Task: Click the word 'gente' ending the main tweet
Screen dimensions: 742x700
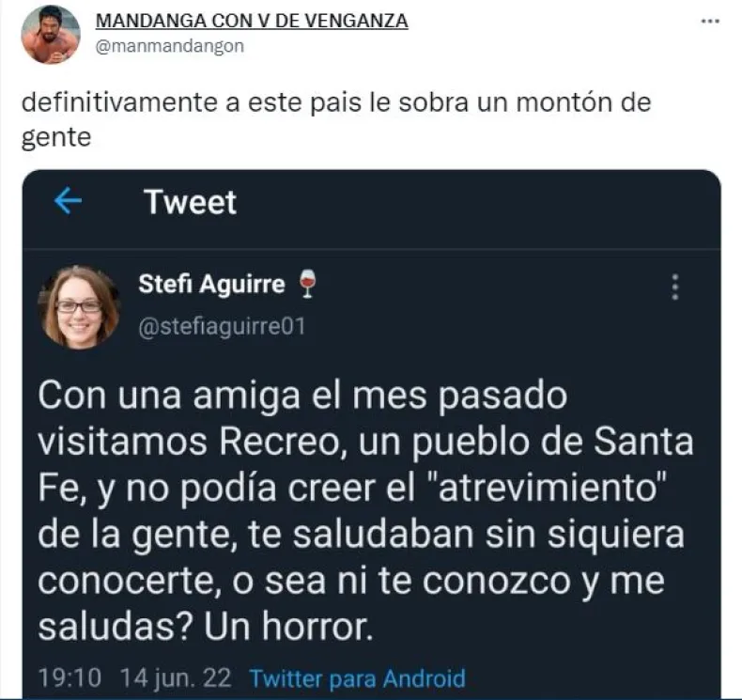Action: click(56, 138)
